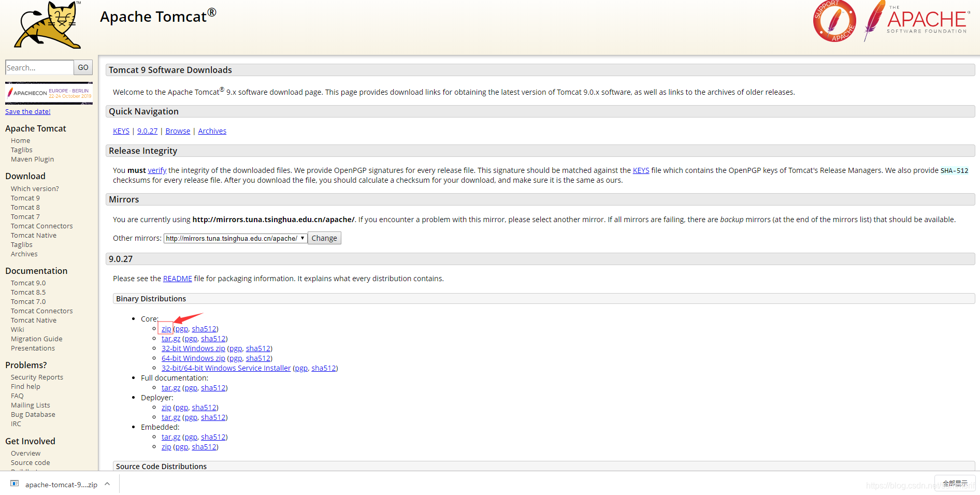Download the 32-bit Windows zip
980x495 pixels.
pyautogui.click(x=193, y=348)
